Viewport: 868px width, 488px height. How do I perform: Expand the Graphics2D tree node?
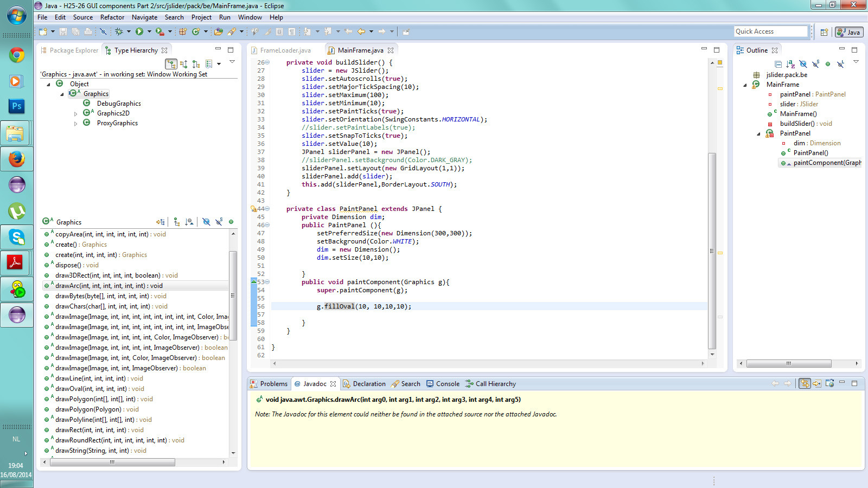point(75,114)
